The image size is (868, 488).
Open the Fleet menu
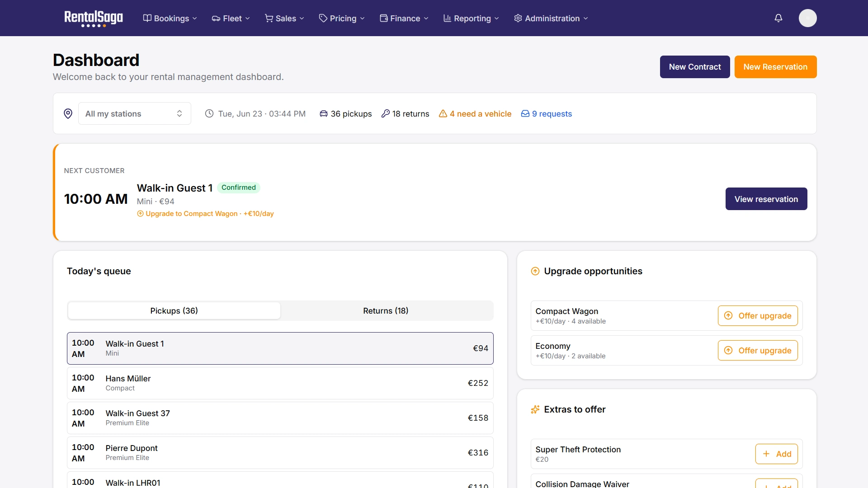(231, 18)
